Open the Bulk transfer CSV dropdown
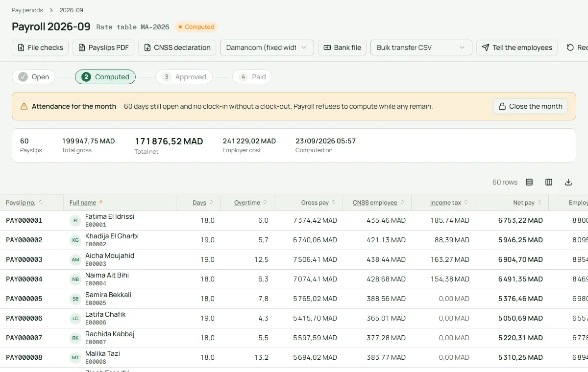Screen dimensions: 588x372 (x=421, y=47)
